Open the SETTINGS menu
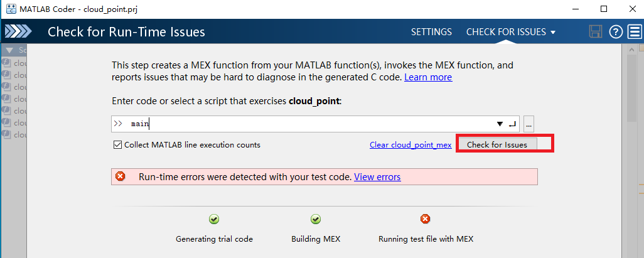Image resolution: width=644 pixels, height=258 pixels. pyautogui.click(x=431, y=32)
